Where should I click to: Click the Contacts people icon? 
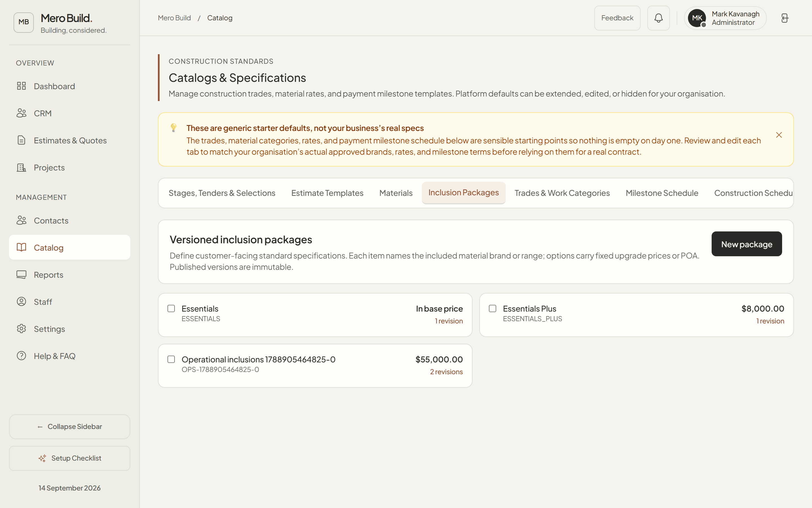[x=21, y=220]
